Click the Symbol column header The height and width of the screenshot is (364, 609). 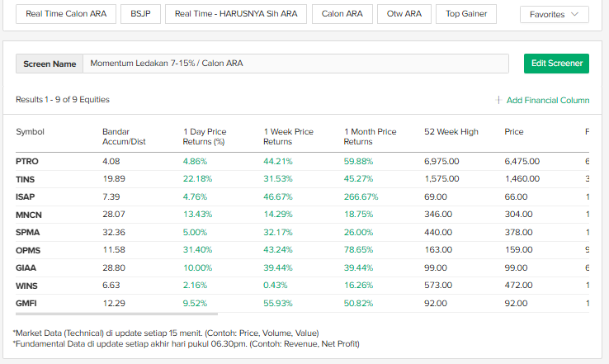[30, 131]
